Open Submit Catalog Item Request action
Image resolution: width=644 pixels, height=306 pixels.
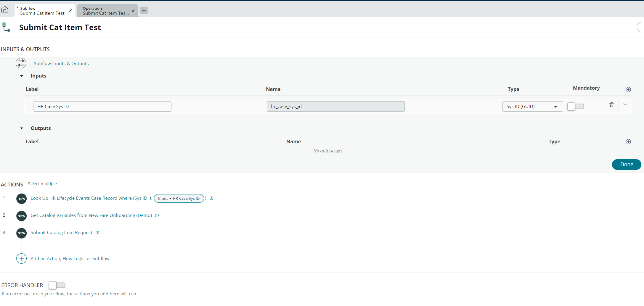(x=61, y=233)
